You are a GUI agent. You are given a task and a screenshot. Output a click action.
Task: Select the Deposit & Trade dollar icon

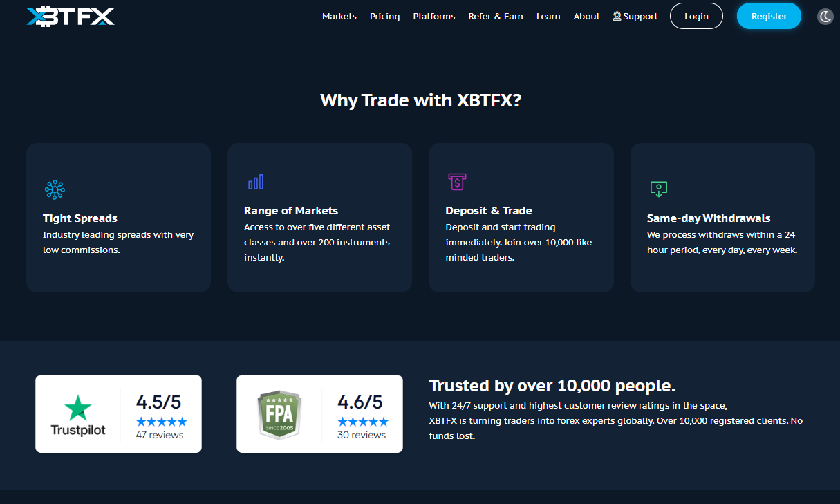[457, 181]
